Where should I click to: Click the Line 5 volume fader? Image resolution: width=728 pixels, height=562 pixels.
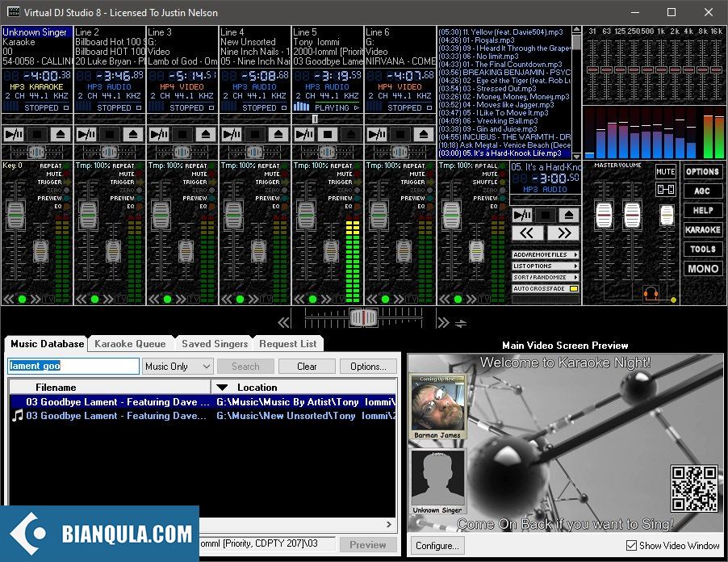307,216
